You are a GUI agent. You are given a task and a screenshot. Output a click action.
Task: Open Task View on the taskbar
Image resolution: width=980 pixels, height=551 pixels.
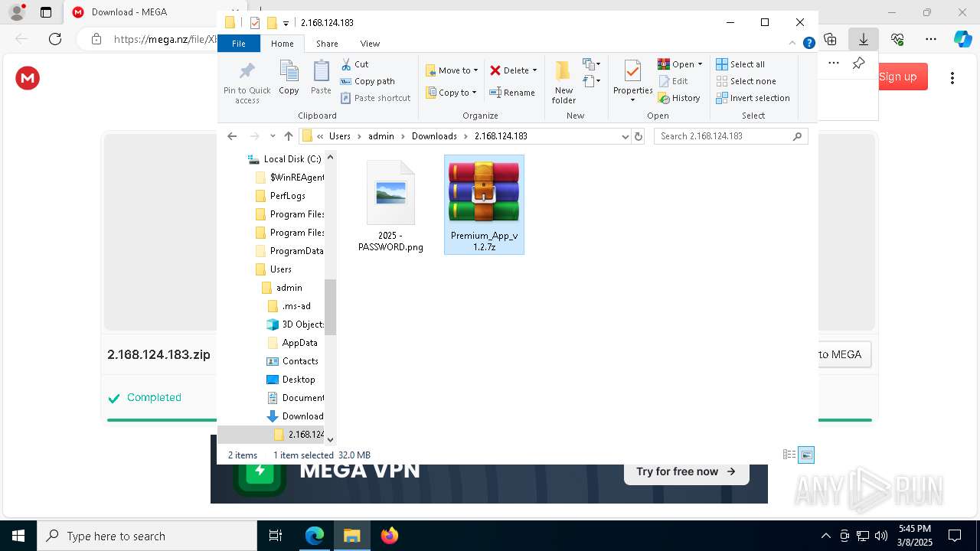tap(276, 536)
